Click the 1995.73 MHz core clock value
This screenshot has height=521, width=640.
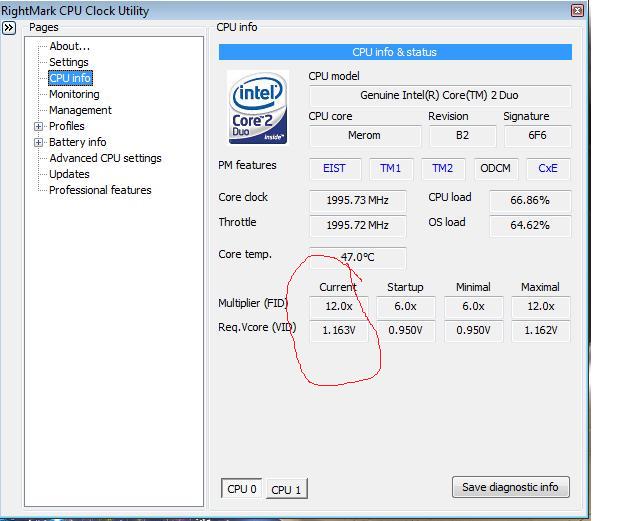(358, 200)
